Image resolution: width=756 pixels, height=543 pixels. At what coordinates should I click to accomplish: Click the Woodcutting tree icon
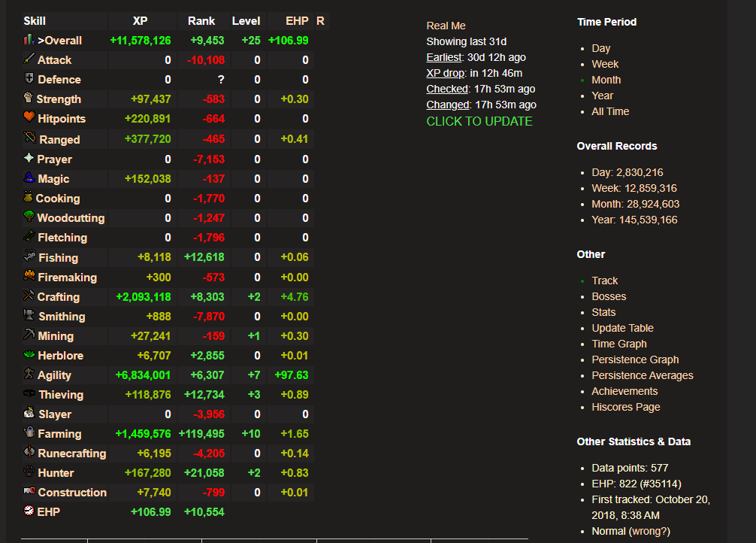(29, 217)
